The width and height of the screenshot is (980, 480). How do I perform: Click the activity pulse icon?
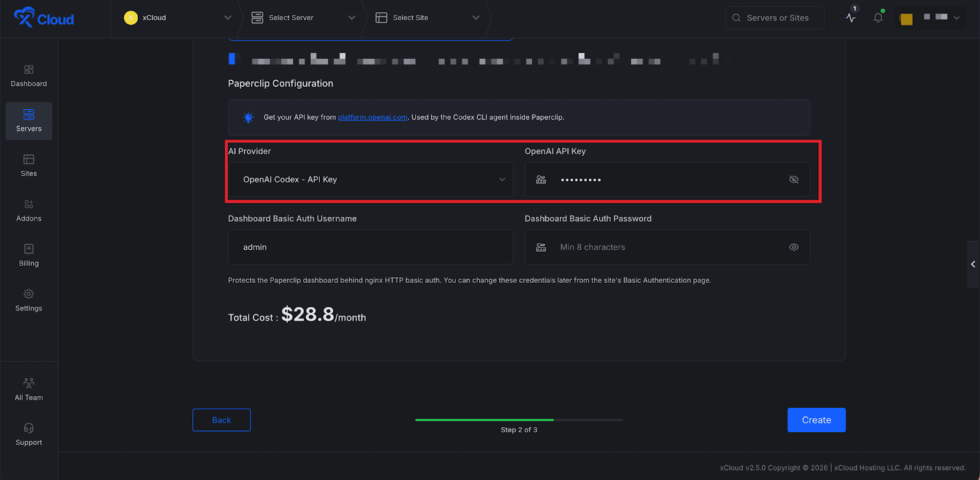(851, 18)
